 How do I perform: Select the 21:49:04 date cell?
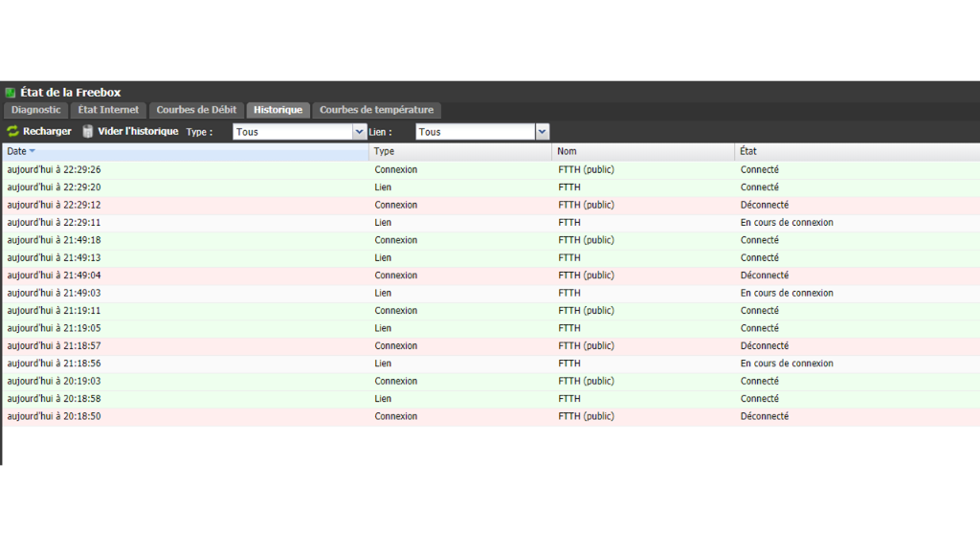pyautogui.click(x=54, y=275)
